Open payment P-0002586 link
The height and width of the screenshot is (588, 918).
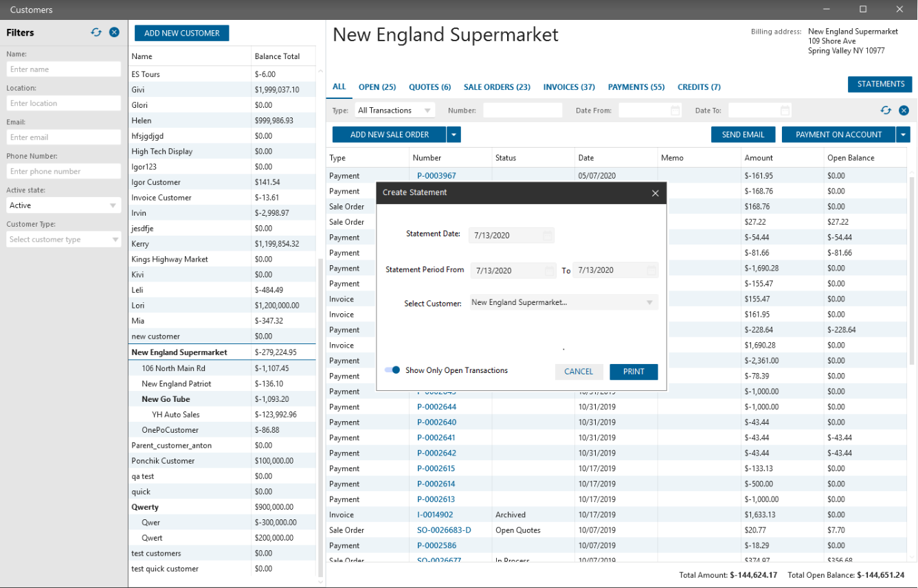click(x=436, y=546)
